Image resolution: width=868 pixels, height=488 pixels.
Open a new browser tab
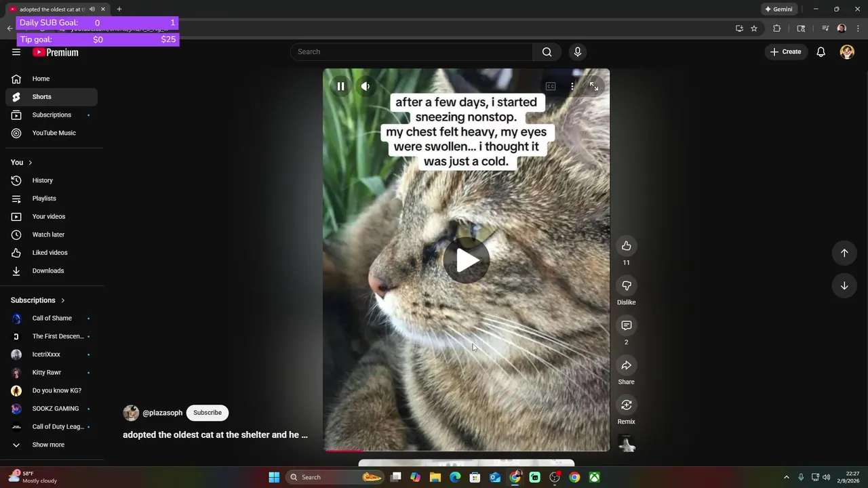[x=119, y=9]
